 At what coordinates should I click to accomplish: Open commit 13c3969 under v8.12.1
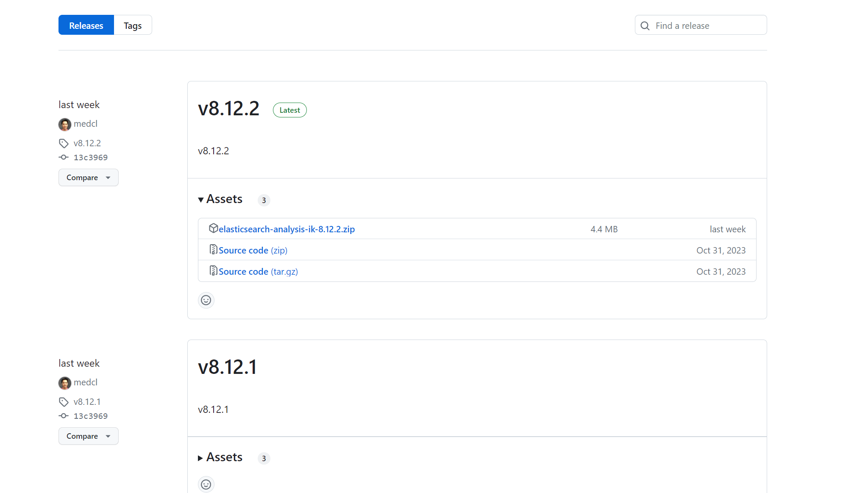coord(91,416)
